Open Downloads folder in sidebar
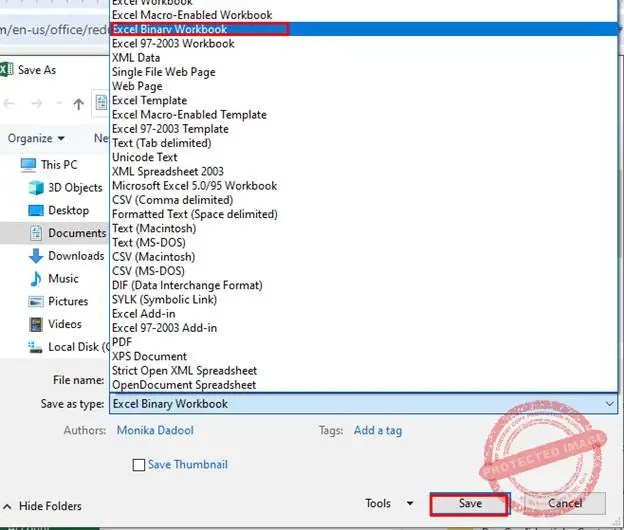 (76, 256)
